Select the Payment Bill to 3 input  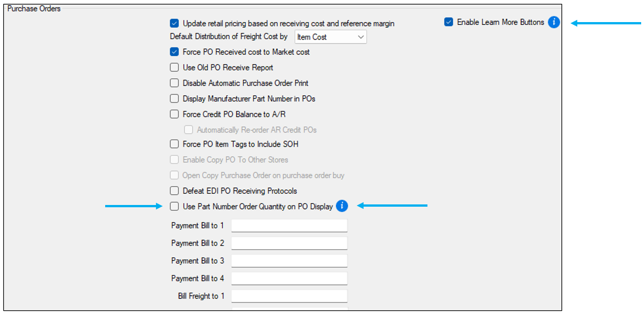point(289,261)
